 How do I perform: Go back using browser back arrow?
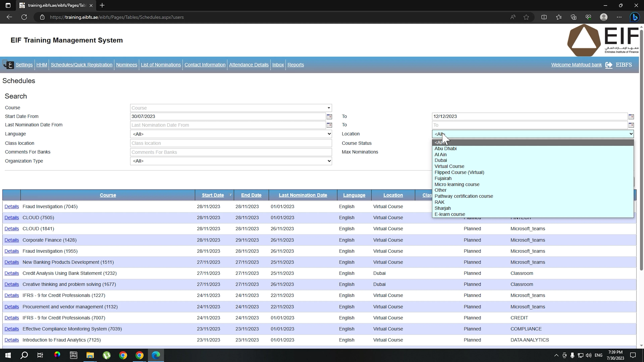[9, 17]
